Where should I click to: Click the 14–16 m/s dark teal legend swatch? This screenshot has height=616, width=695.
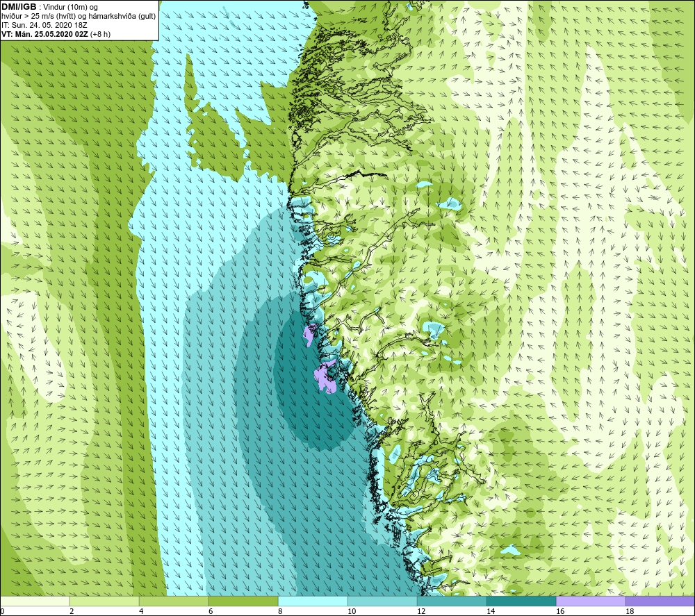point(521,601)
